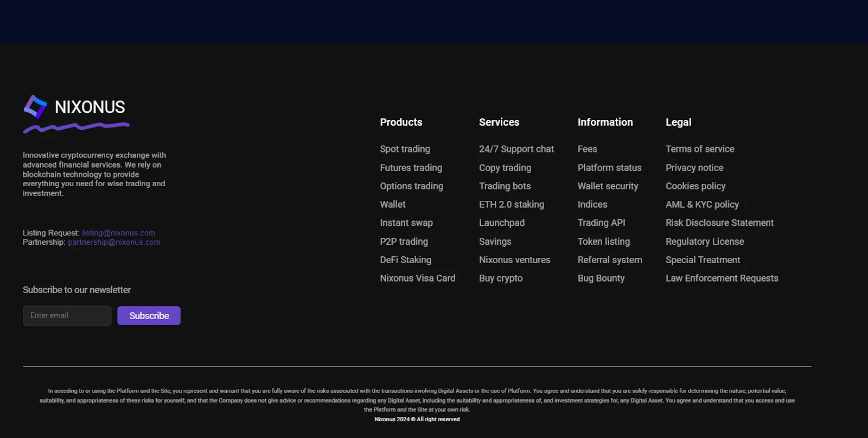
Task: Click the Products column heading
Action: [401, 122]
